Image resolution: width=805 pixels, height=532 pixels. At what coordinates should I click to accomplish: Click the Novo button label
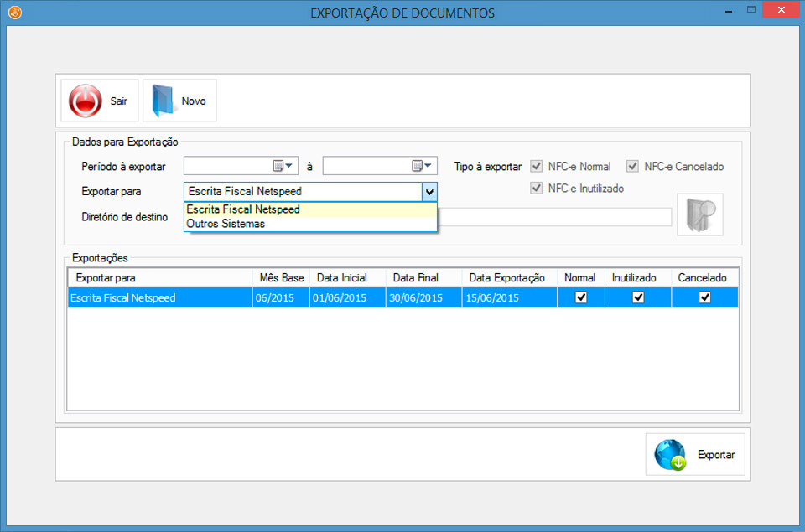(x=194, y=101)
